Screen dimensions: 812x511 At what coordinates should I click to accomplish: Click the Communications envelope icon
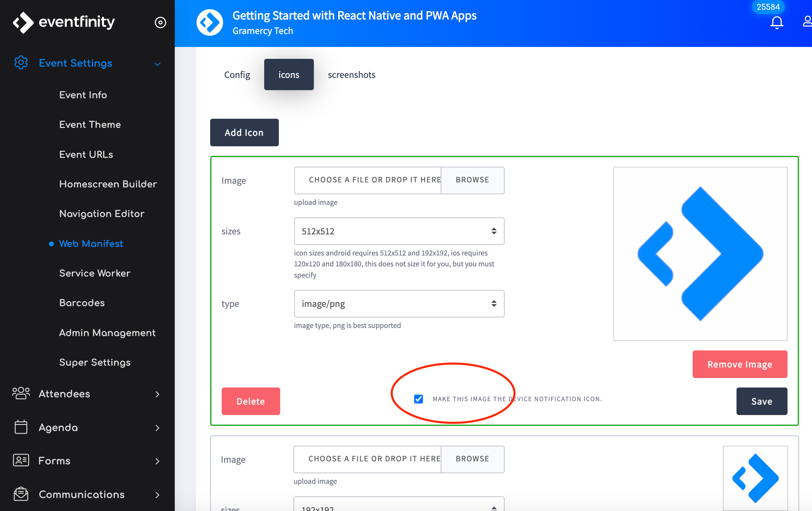point(21,494)
